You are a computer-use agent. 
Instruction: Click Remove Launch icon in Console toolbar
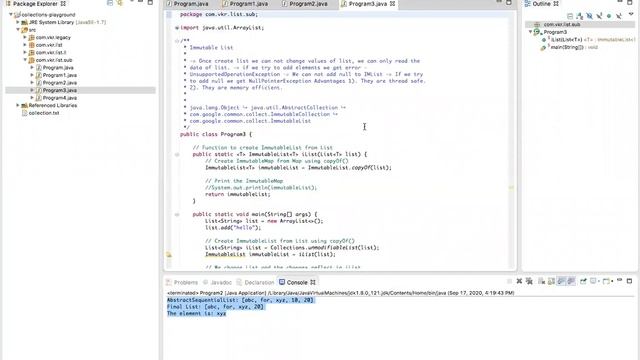(x=519, y=281)
